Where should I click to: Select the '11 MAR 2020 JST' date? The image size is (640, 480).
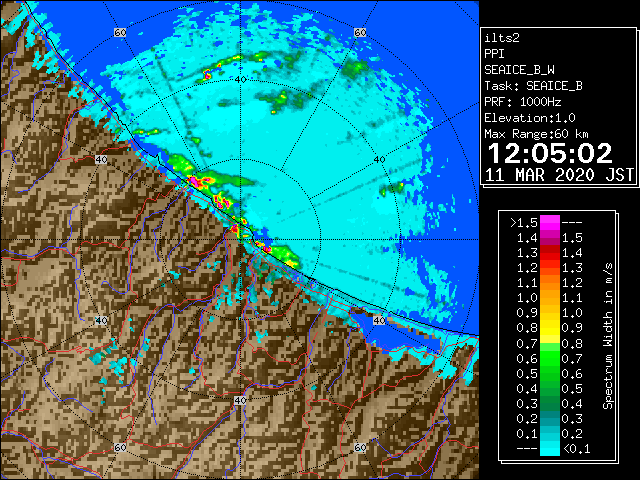(559, 175)
